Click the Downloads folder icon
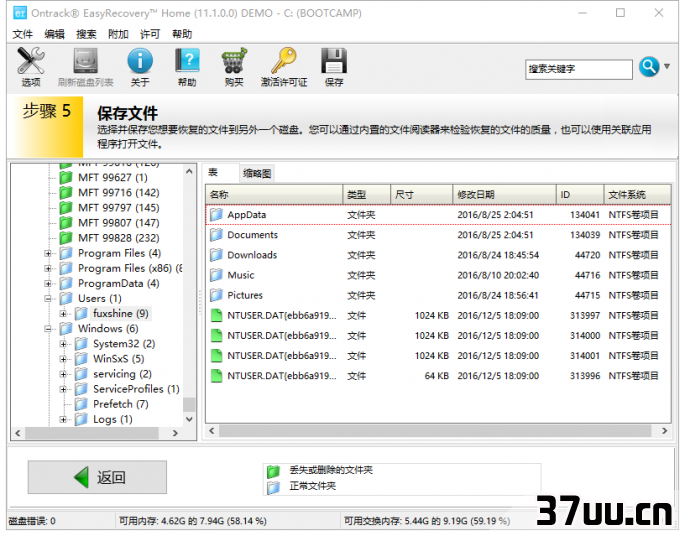Screen dimensions: 685x536 pyautogui.click(x=216, y=255)
